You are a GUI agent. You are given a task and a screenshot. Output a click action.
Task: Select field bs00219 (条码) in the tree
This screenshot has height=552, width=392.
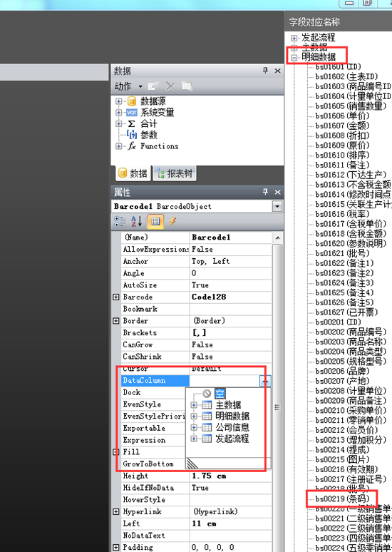click(x=343, y=499)
